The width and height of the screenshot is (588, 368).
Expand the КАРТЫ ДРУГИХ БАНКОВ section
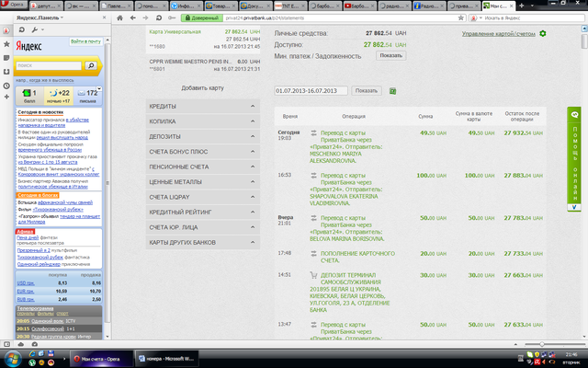(202, 243)
